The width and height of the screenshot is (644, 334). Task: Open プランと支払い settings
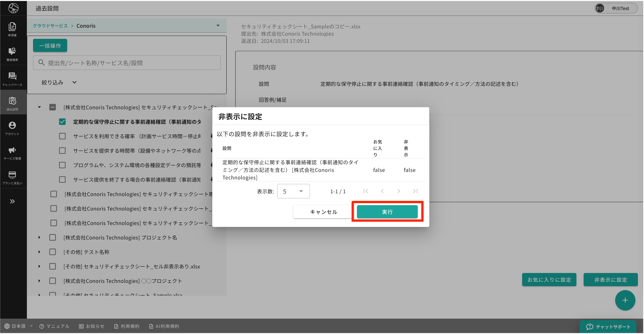12,177
